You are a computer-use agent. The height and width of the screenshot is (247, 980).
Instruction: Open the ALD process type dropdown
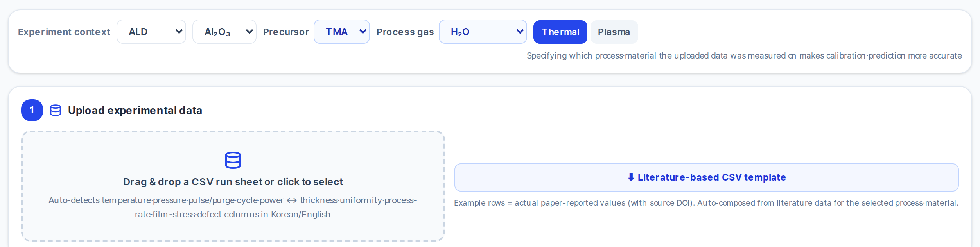(151, 32)
